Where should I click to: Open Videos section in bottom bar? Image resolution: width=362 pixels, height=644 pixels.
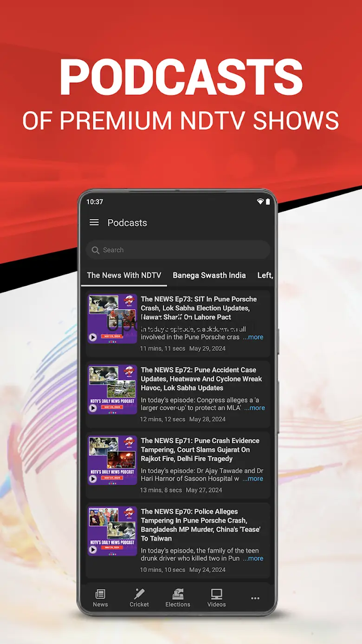pyautogui.click(x=217, y=598)
